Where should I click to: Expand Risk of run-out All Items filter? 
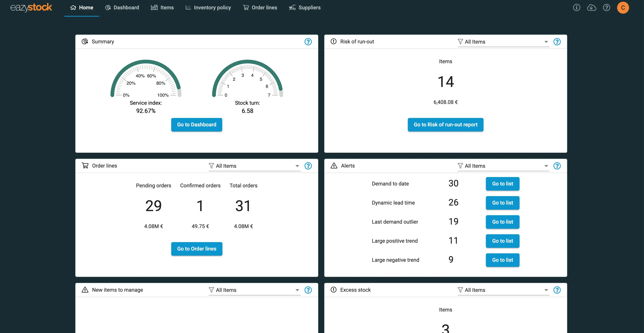(x=503, y=42)
